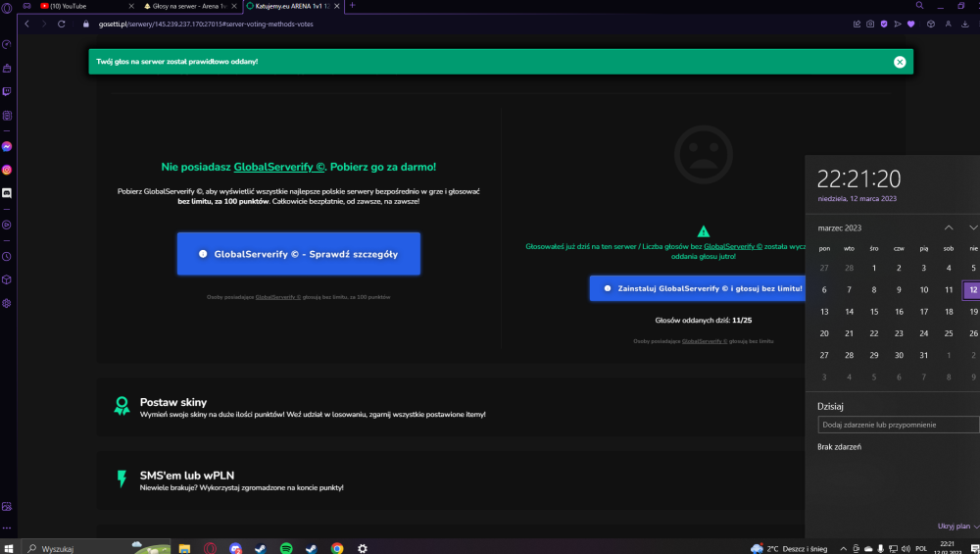Close the YouTube tab
Viewport: 980px width, 554px height.
coord(131,6)
